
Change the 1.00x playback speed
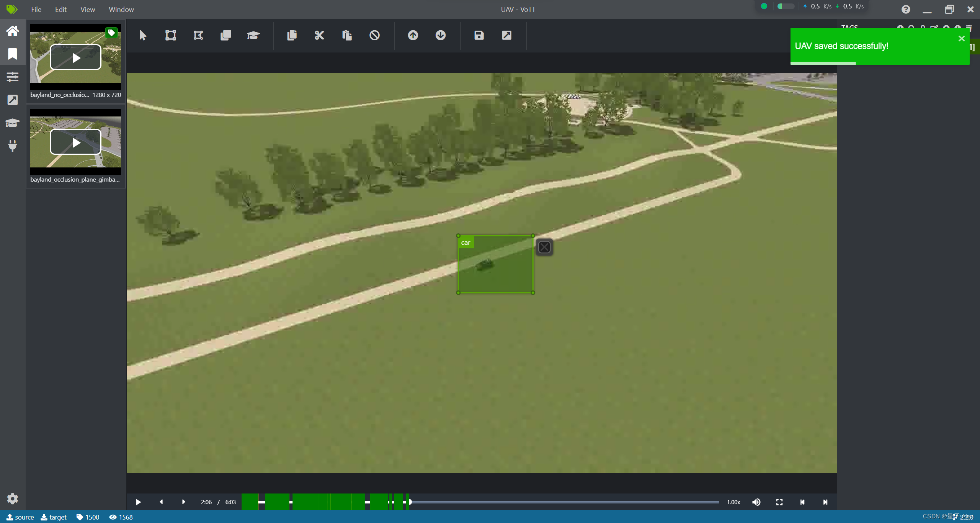click(733, 502)
